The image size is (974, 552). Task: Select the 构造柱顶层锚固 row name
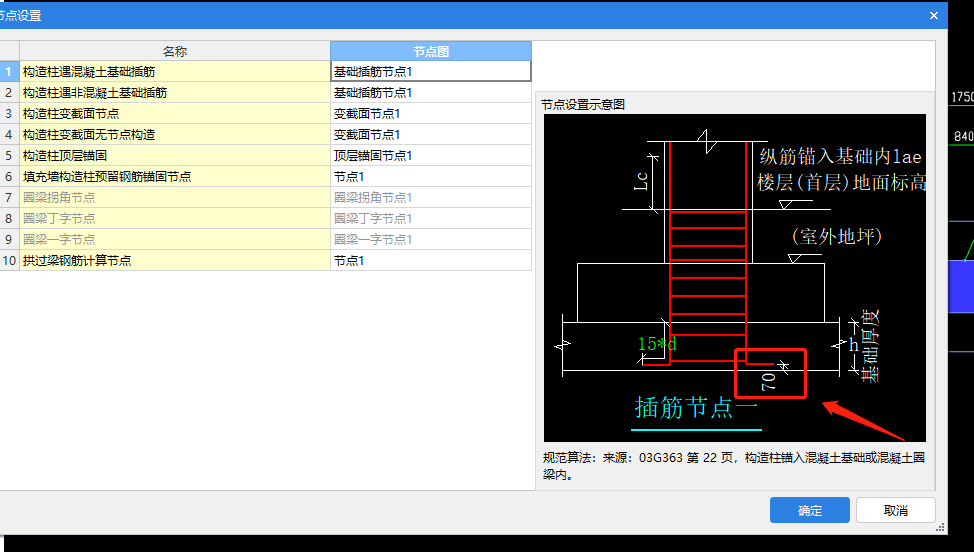175,155
